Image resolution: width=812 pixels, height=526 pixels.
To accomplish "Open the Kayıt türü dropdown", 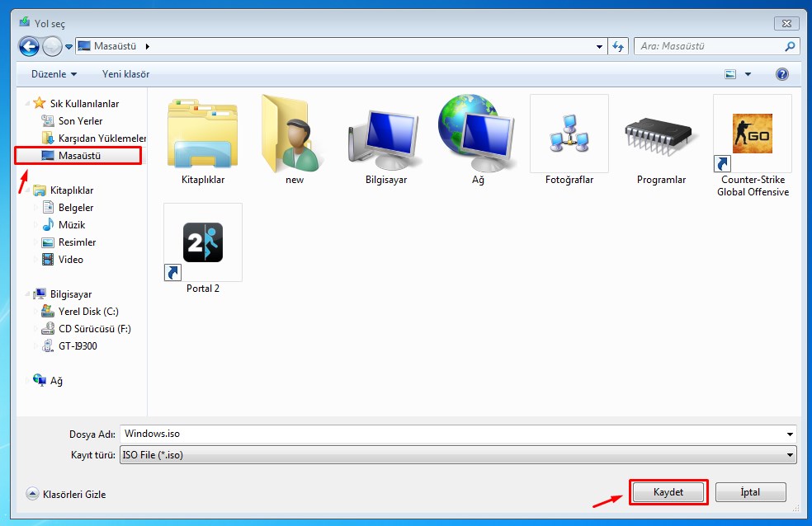I will (458, 455).
